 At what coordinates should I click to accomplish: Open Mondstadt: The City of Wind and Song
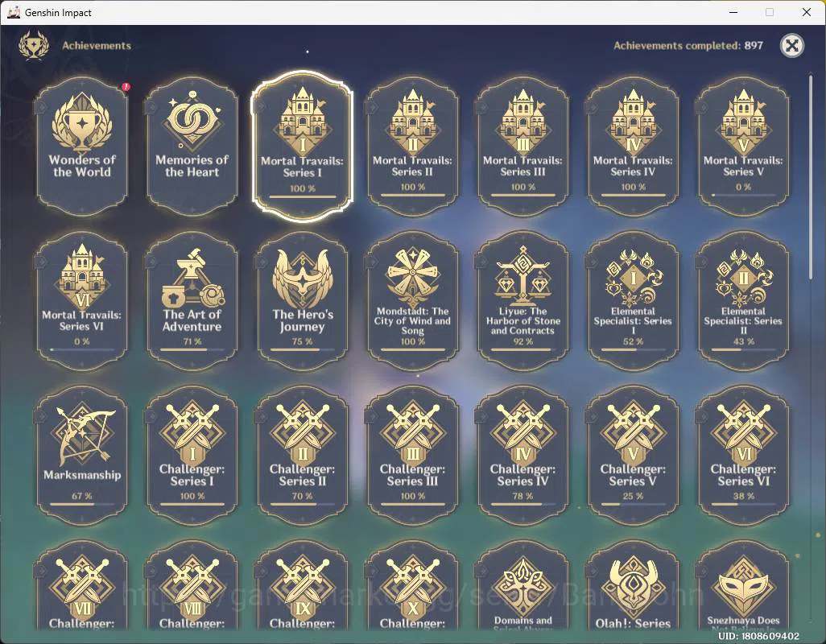click(412, 300)
